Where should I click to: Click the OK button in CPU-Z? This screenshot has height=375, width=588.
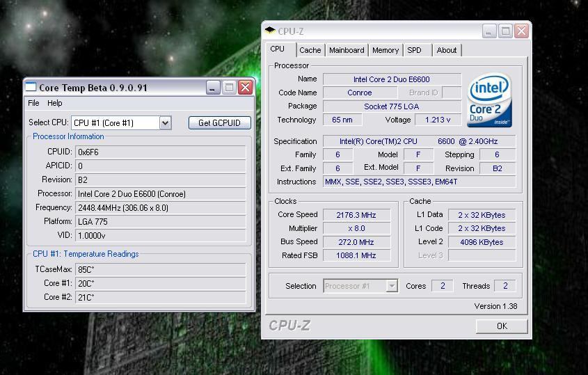(x=502, y=326)
